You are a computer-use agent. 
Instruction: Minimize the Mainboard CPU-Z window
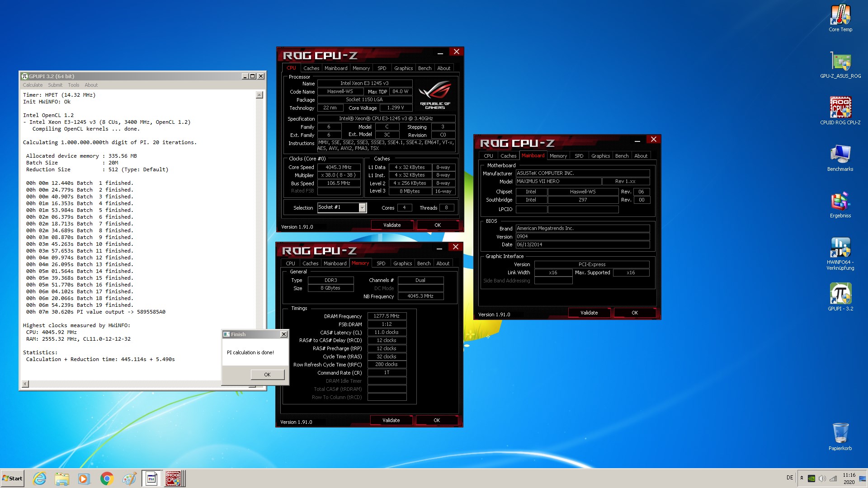pyautogui.click(x=637, y=141)
